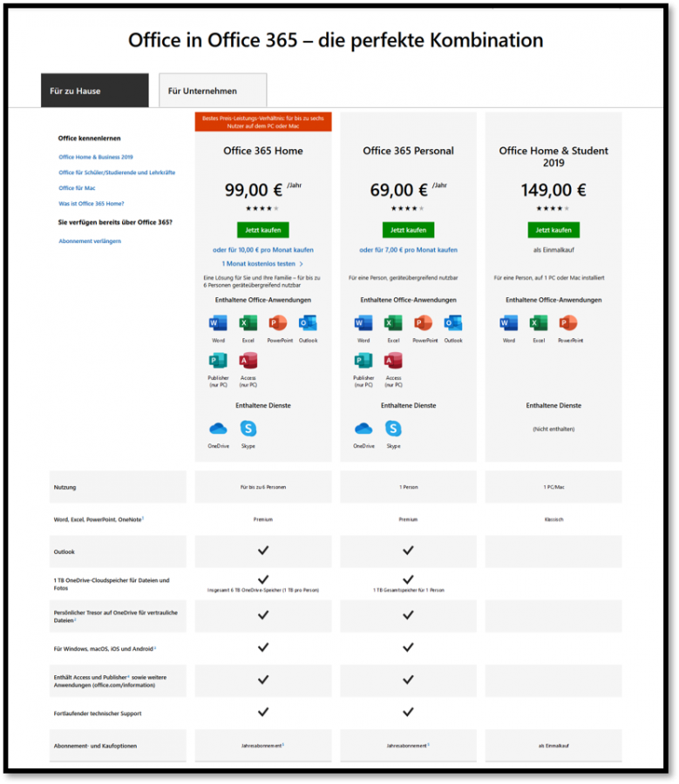This screenshot has width=679, height=784.
Task: Click Outlook checkmark in Office 365 Personal column
Action: point(408,551)
